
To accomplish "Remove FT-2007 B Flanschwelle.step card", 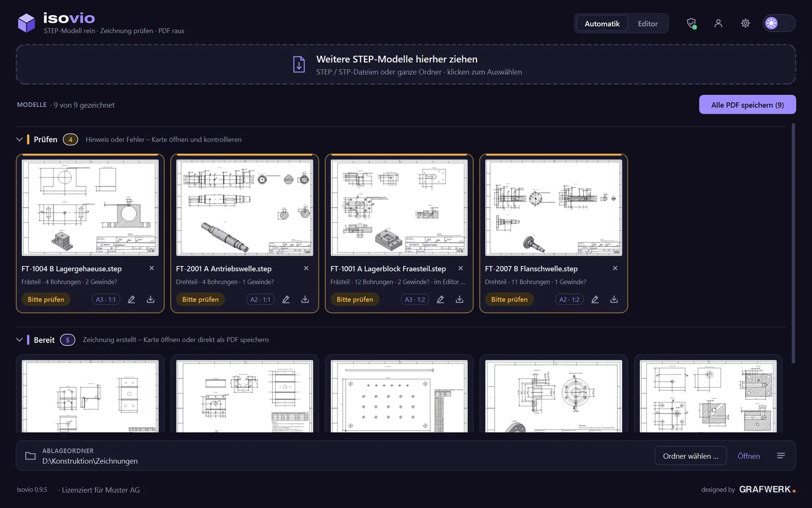I will pos(615,268).
